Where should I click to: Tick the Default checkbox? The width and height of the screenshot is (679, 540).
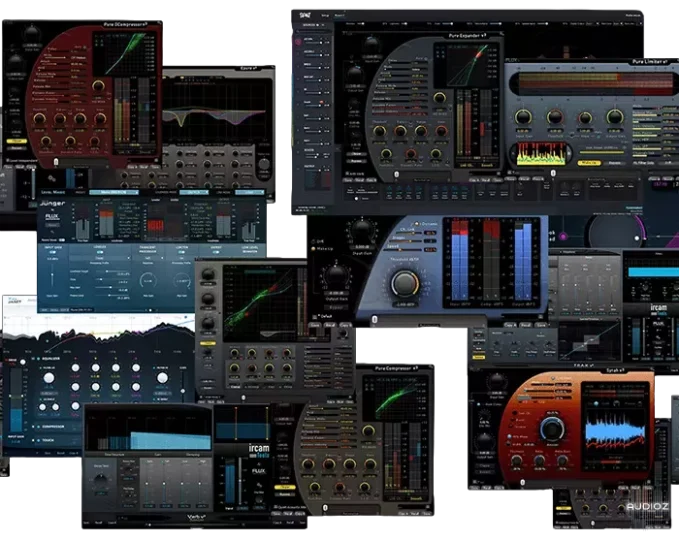[320, 317]
